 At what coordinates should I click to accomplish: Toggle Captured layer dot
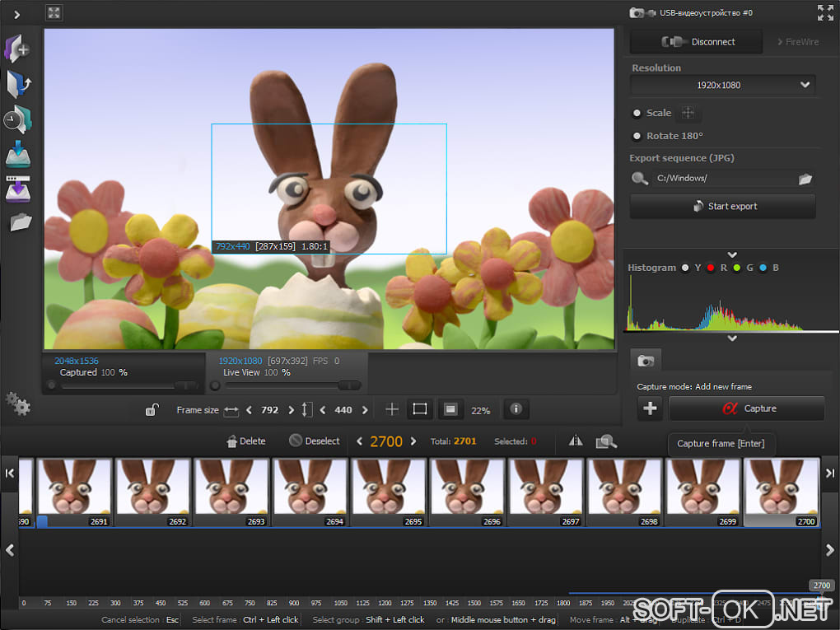click(51, 385)
